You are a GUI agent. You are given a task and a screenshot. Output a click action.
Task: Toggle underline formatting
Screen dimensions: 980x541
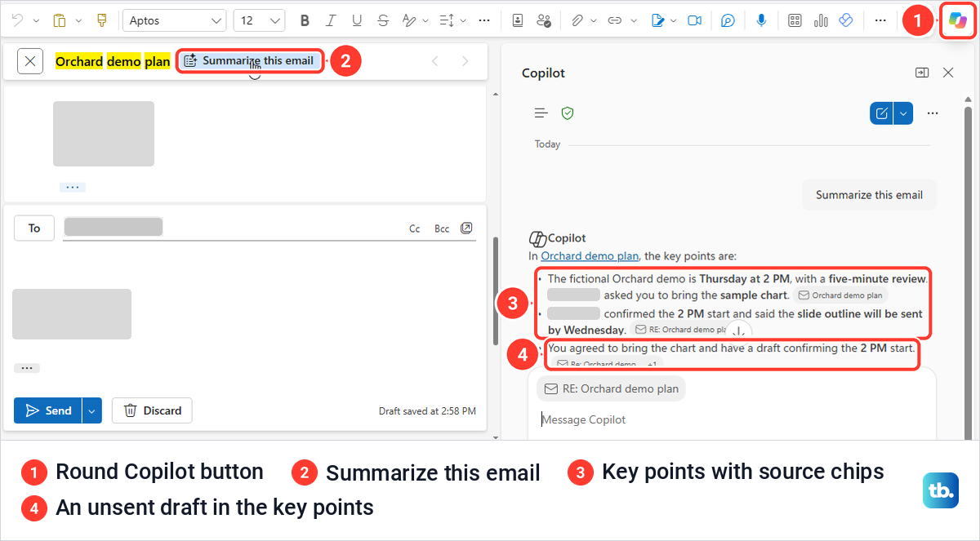(x=357, y=20)
